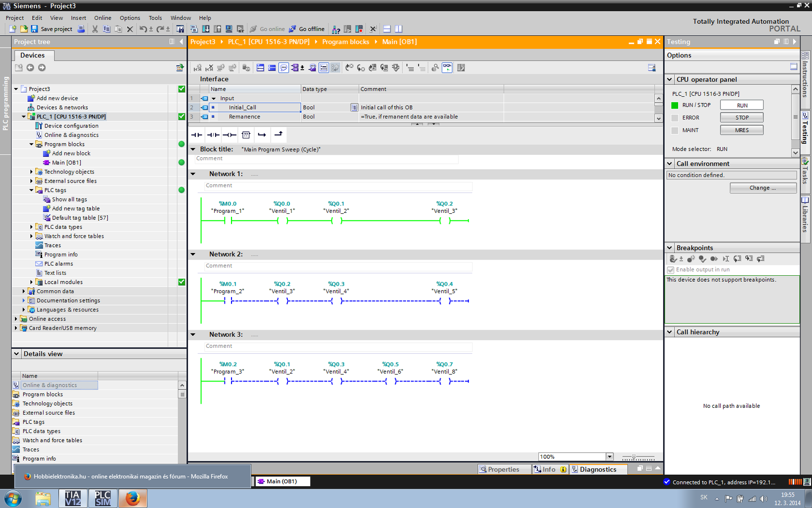812x508 pixels.
Task: Collapse the CPU operator panel section
Action: 670,79
